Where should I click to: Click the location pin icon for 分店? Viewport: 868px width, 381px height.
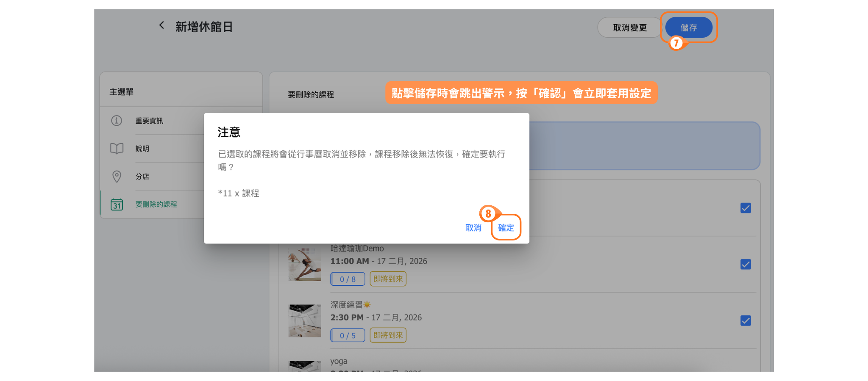(117, 177)
